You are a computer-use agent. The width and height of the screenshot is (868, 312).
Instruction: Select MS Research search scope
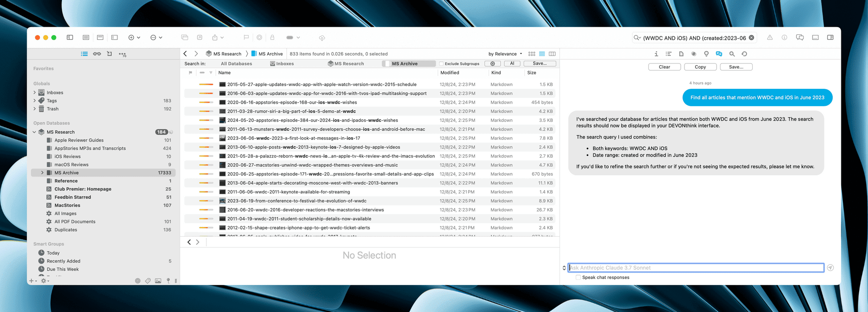click(346, 64)
